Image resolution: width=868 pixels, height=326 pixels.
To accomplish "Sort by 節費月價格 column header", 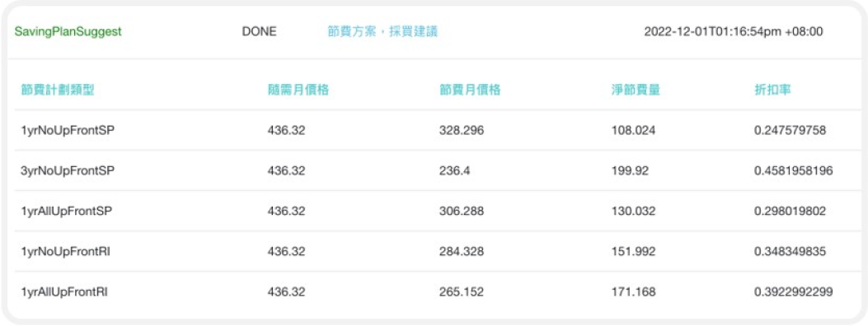I will point(470,90).
